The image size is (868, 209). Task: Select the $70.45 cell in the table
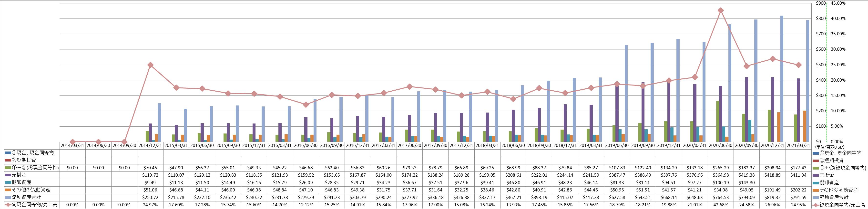click(x=150, y=168)
